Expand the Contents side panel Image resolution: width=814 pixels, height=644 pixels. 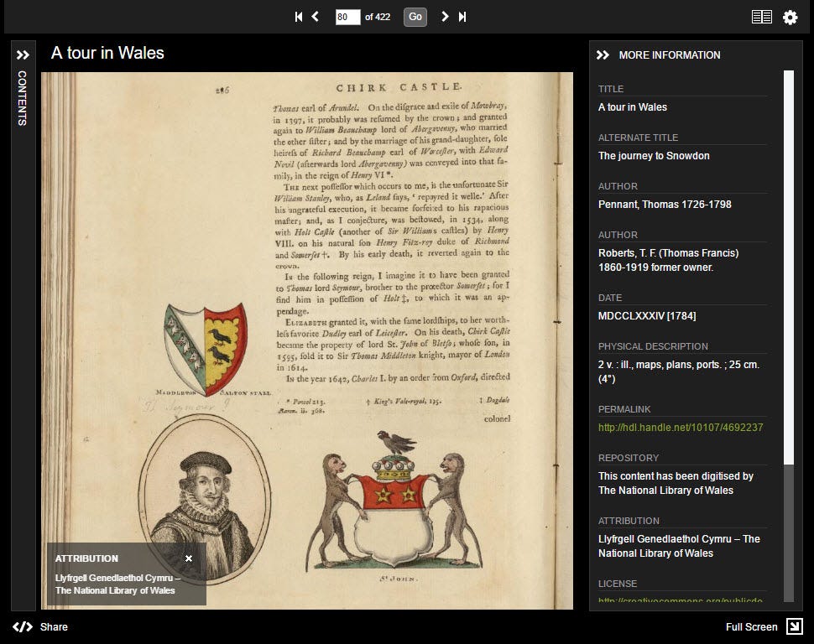[23, 55]
